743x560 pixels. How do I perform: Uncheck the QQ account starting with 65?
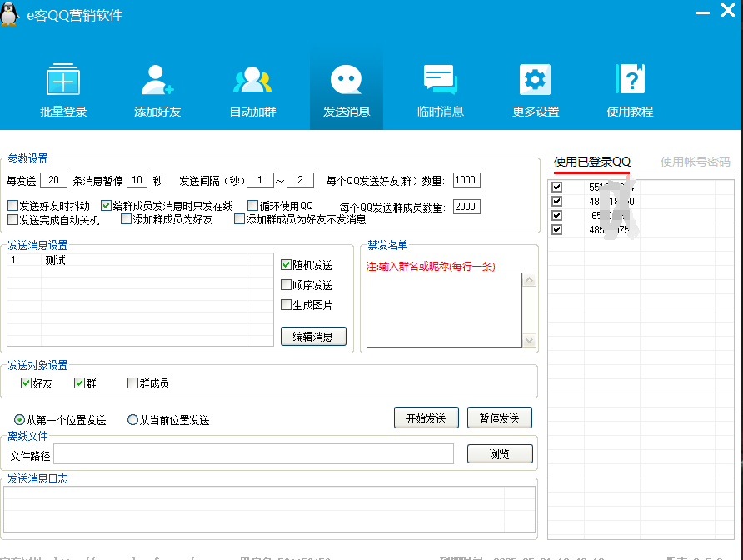[x=556, y=216]
